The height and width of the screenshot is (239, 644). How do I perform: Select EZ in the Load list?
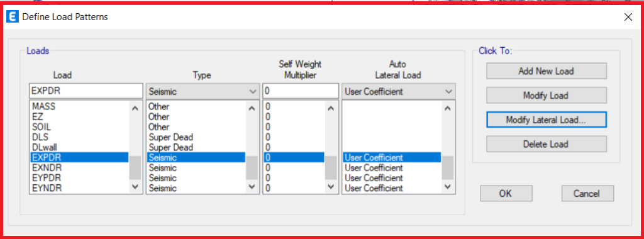click(x=80, y=116)
